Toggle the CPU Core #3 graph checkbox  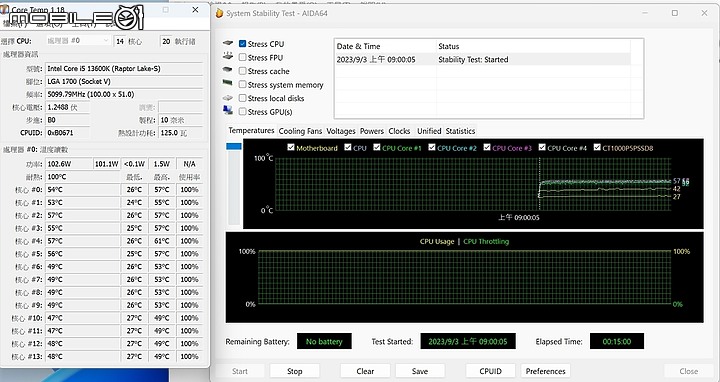point(487,147)
